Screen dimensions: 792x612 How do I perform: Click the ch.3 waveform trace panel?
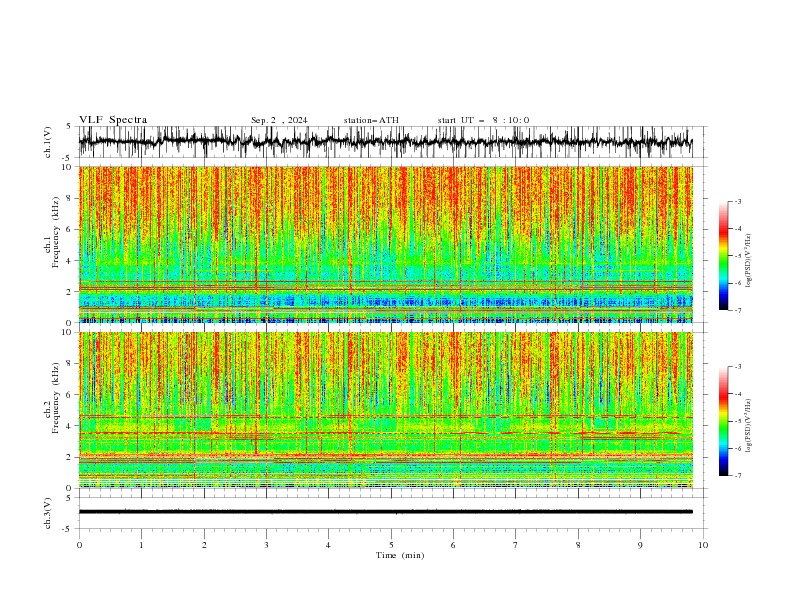pos(393,513)
